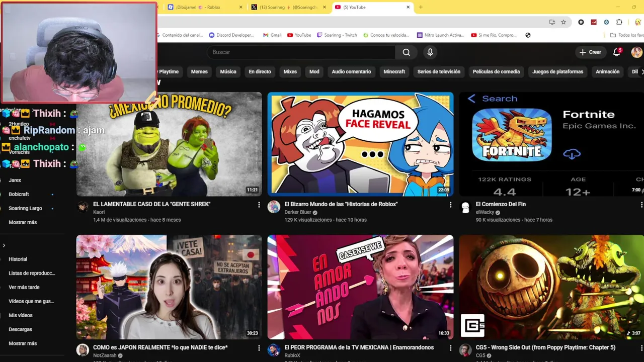This screenshot has height=362, width=644.
Task: Click the search magnifier button
Action: coord(406,52)
